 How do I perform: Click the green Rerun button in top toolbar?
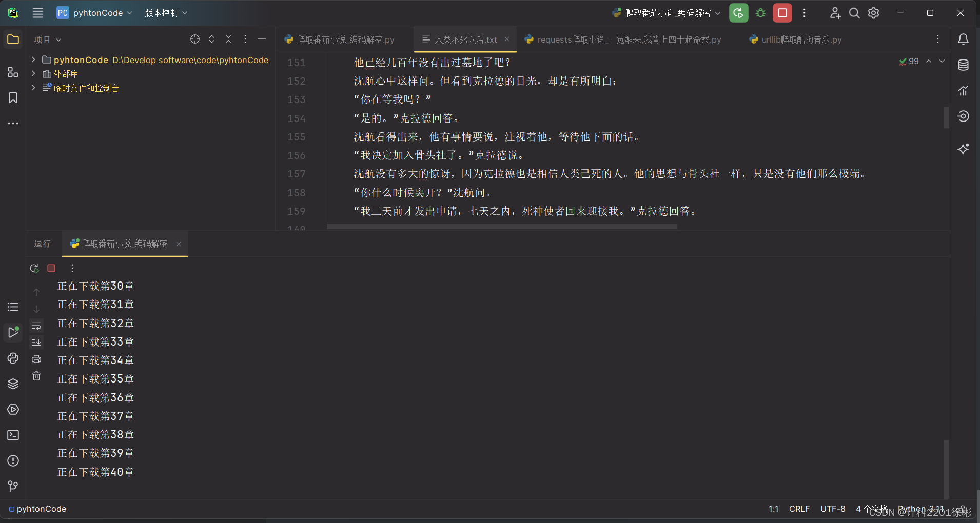click(739, 13)
